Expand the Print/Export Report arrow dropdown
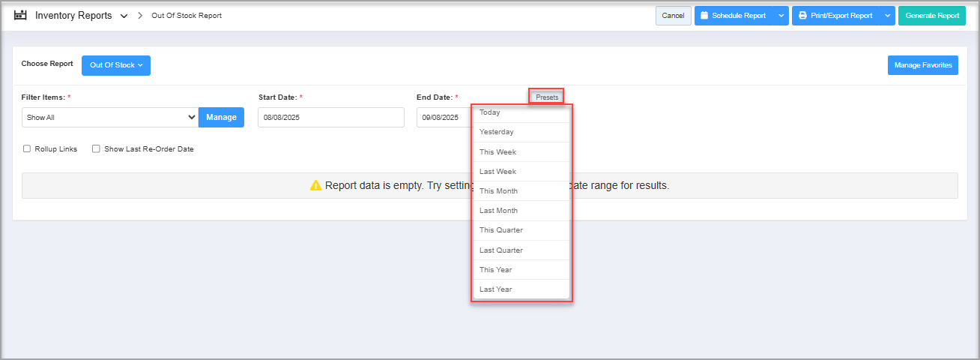Viewport: 980px width, 360px height. [x=887, y=16]
